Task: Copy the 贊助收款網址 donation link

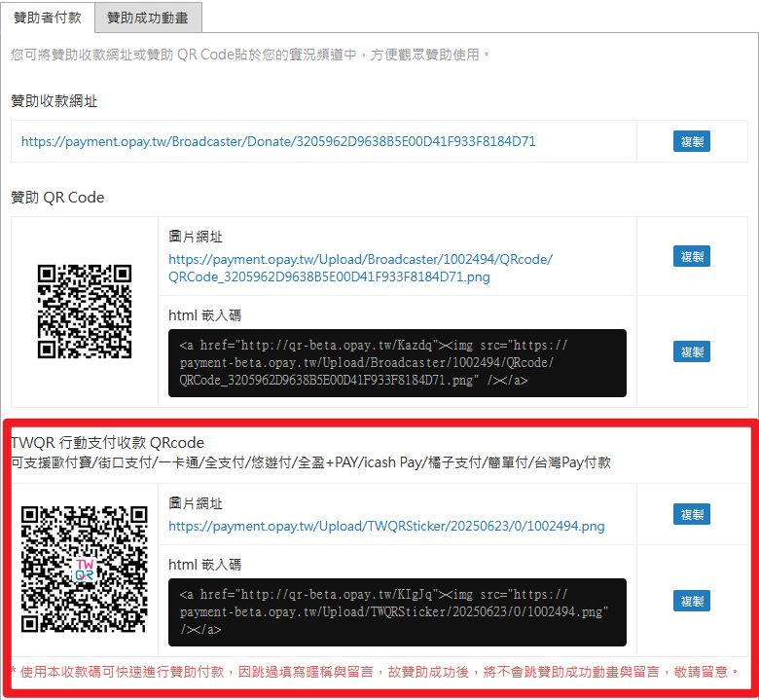Action: tap(692, 141)
